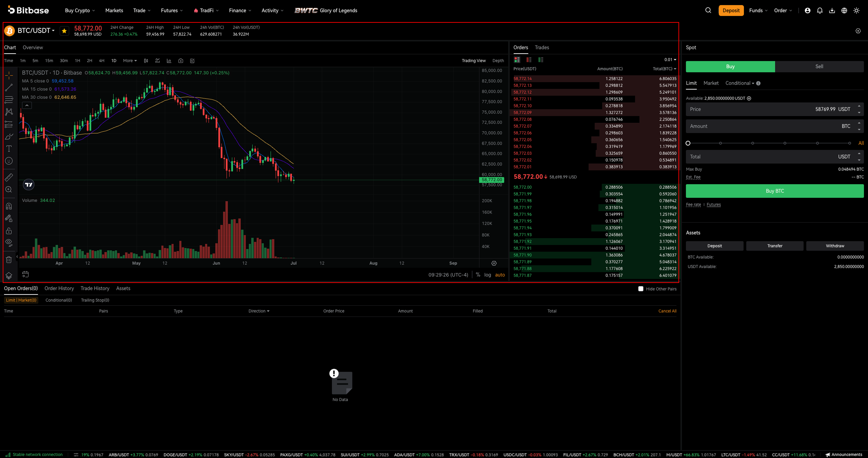The image size is (868, 458).
Task: Select the ruler measure tool
Action: (9, 177)
